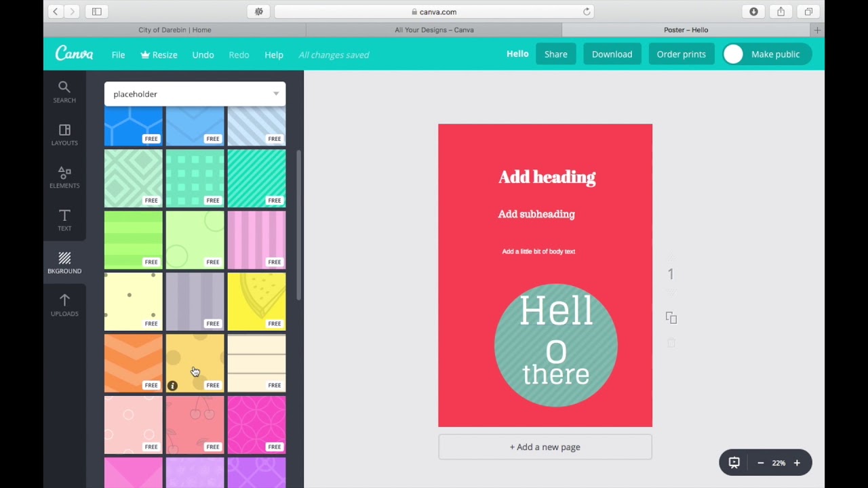
Task: Click Add a new page button
Action: (545, 447)
